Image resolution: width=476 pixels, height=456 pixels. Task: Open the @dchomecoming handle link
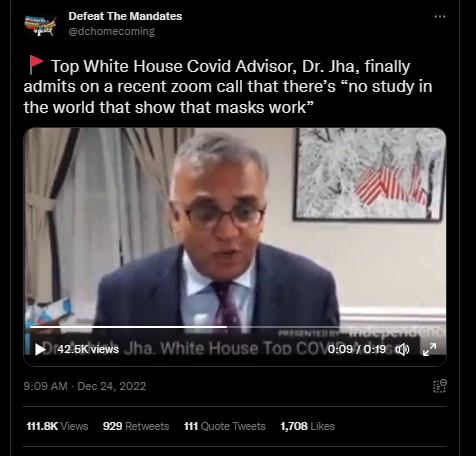coord(111,31)
